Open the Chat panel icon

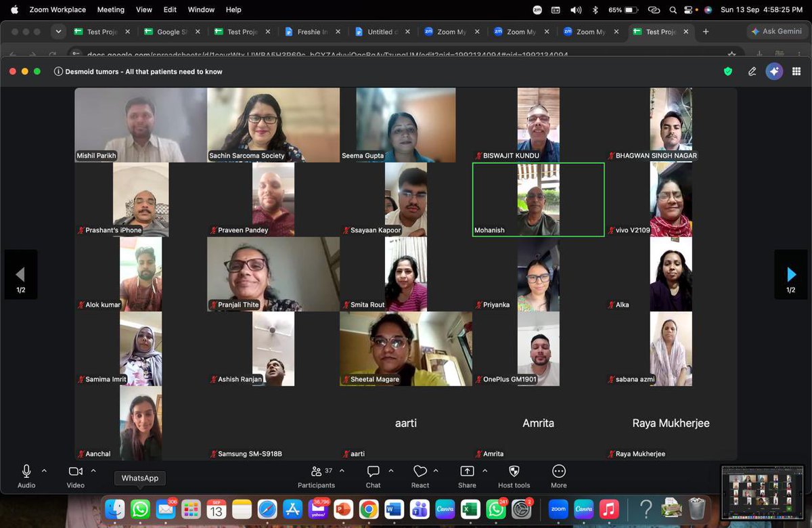pos(373,471)
